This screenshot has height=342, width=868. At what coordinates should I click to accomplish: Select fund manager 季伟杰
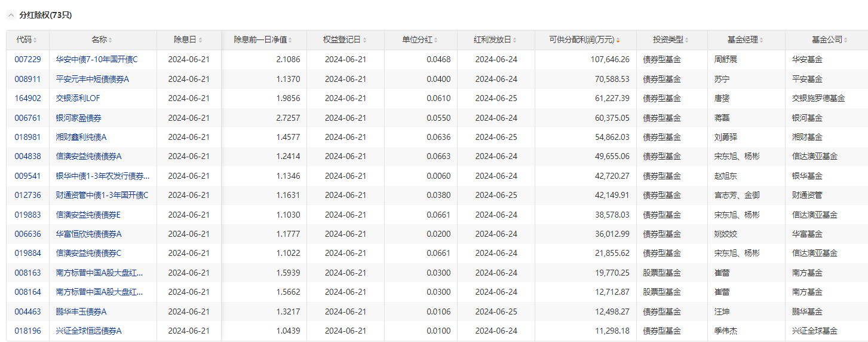[x=726, y=331]
